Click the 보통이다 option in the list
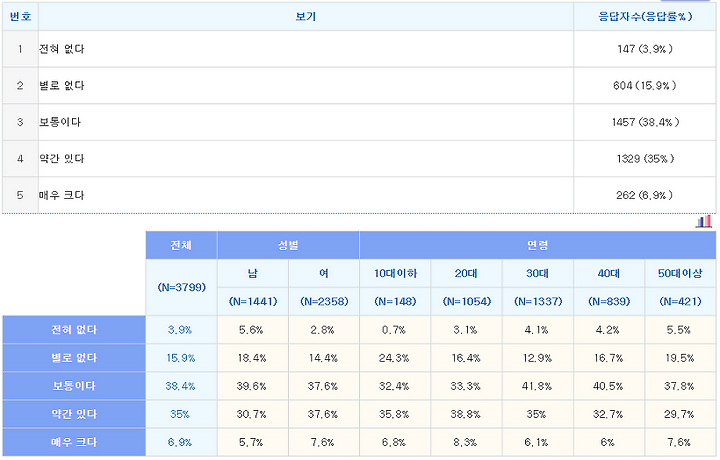This screenshot has height=460, width=720. [x=60, y=122]
